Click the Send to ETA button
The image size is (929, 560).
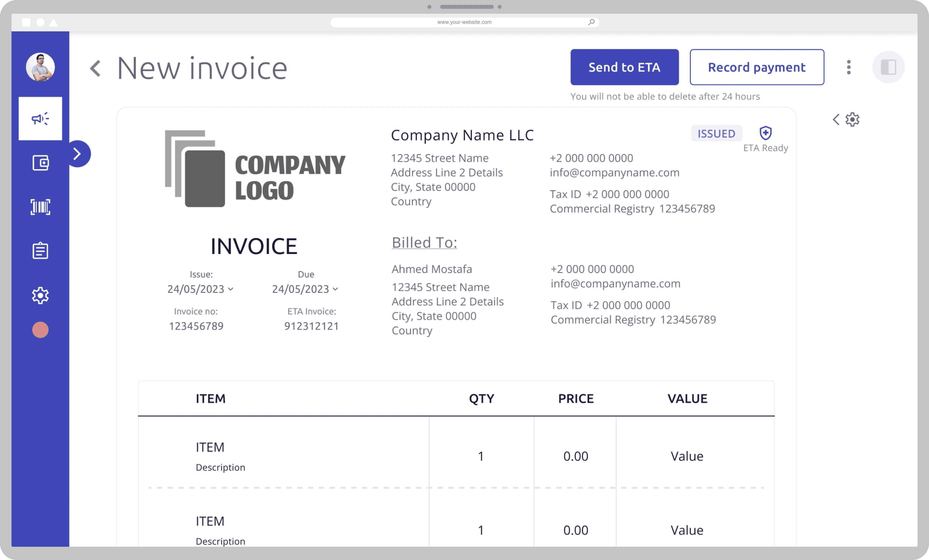(624, 67)
